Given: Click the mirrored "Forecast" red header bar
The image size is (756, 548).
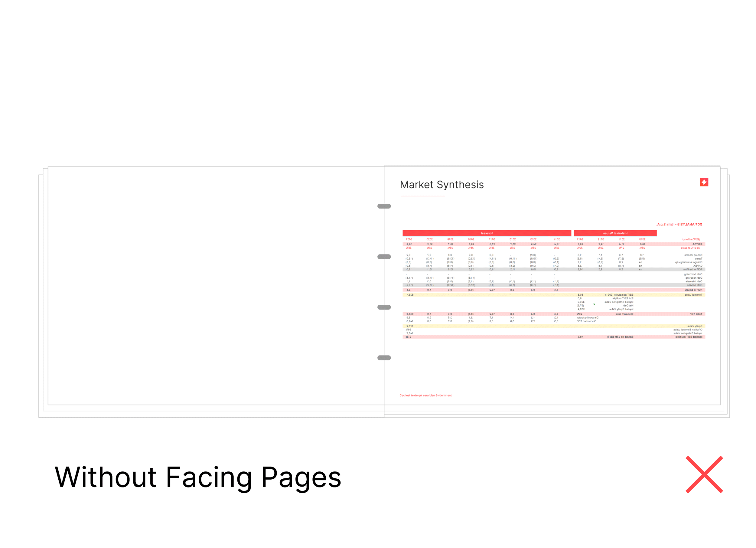Looking at the screenshot, I should [x=487, y=233].
